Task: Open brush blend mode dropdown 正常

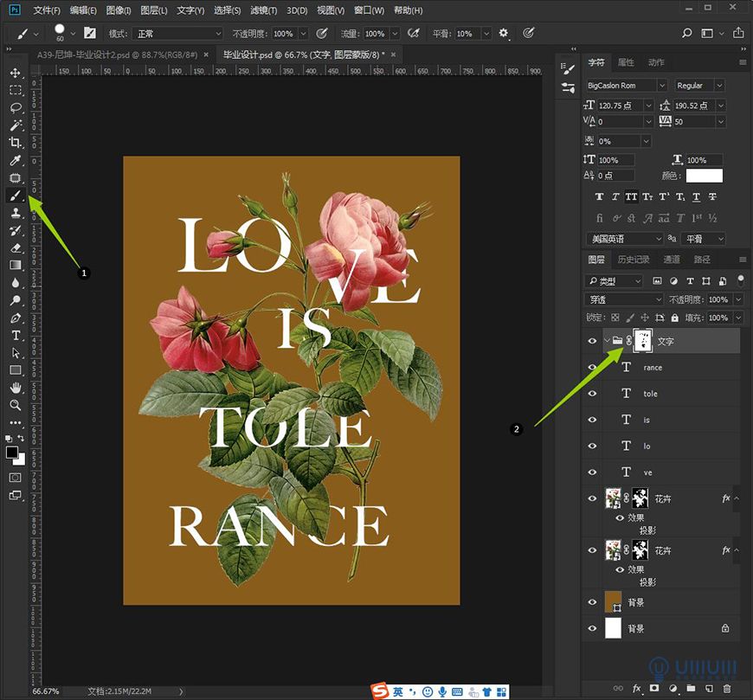Action: 177,34
